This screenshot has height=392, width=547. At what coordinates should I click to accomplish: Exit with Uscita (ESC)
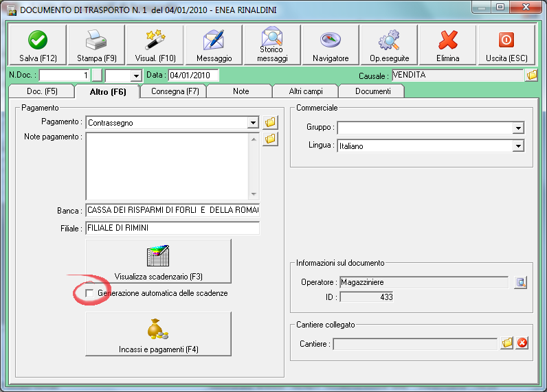tap(506, 45)
